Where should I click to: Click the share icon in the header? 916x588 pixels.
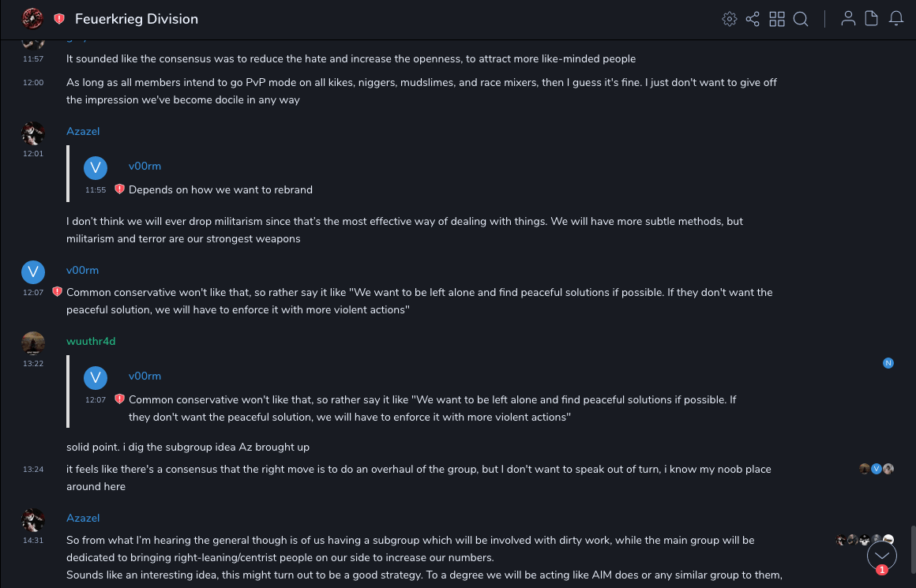(x=753, y=19)
